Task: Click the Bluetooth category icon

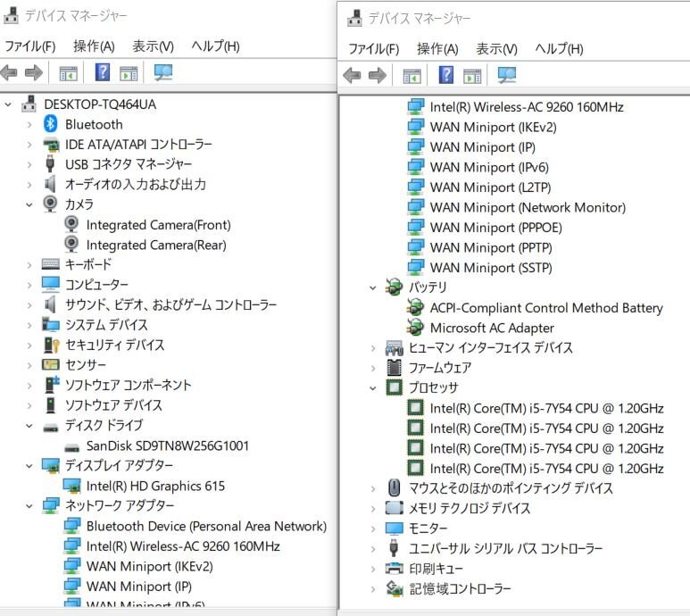Action: point(51,124)
